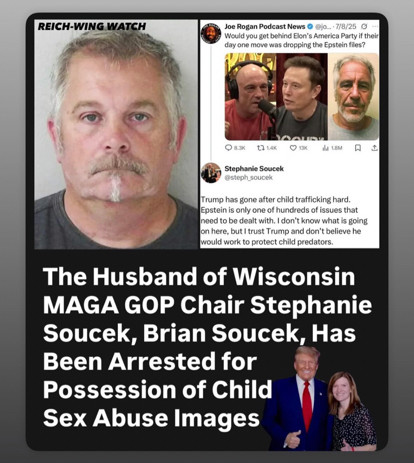Open the view count bar-chart icon showing 1.8M
The image size is (414, 463).
tap(326, 148)
